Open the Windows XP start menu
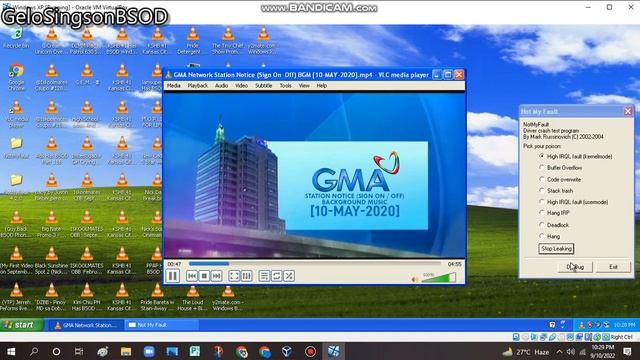640x360 pixels. click(x=21, y=325)
